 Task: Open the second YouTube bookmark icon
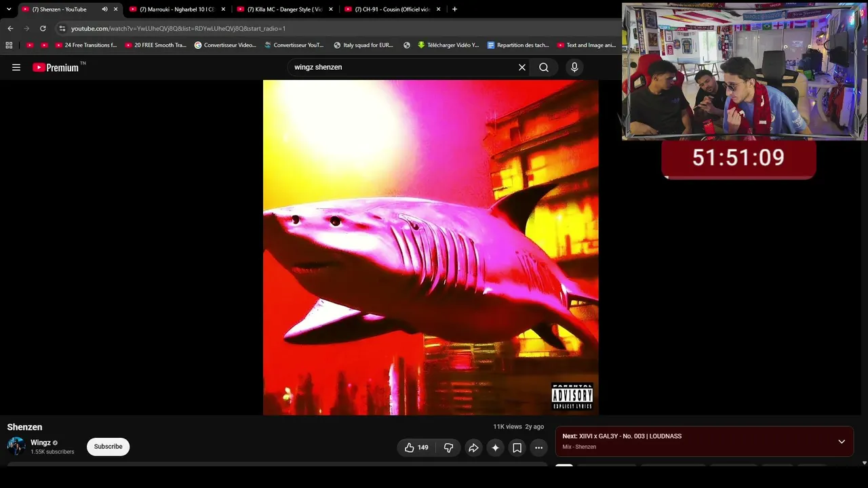(x=45, y=45)
